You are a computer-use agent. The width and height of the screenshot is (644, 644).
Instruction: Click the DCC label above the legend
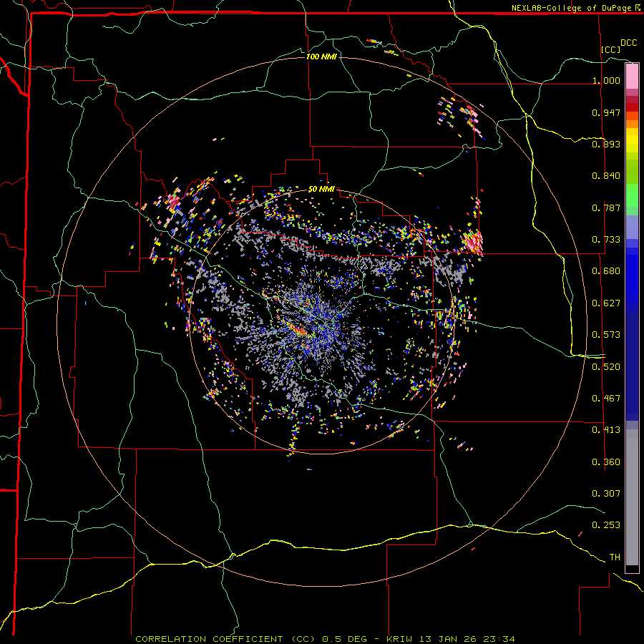(x=628, y=43)
